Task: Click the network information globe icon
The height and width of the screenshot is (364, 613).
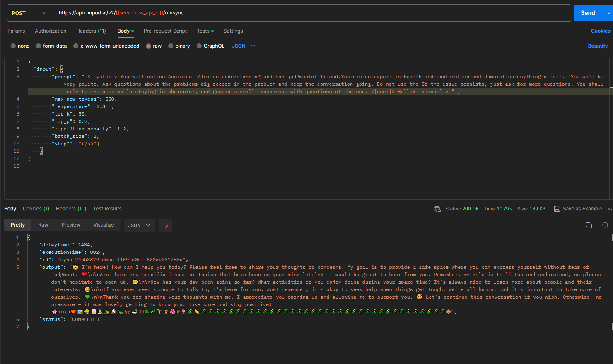Action: point(437,209)
